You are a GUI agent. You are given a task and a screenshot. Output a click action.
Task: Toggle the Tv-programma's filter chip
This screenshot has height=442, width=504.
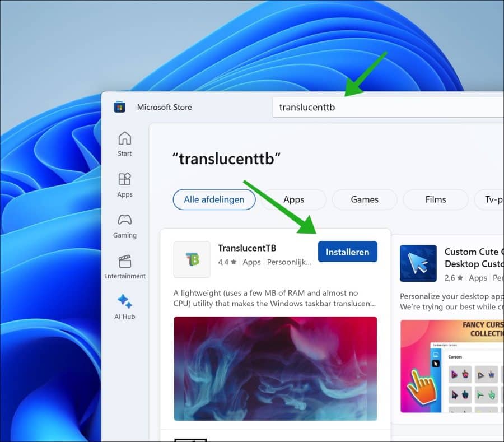(491, 199)
